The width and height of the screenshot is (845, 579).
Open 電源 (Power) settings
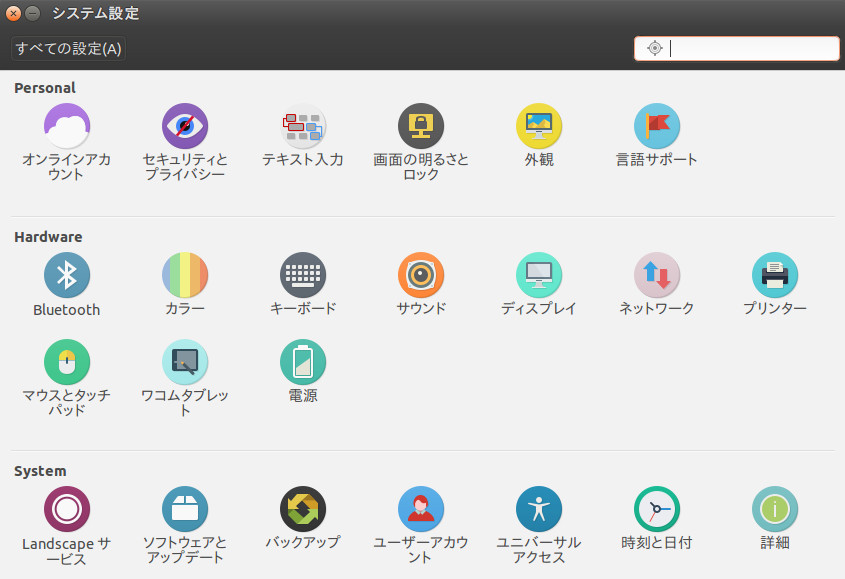302,362
